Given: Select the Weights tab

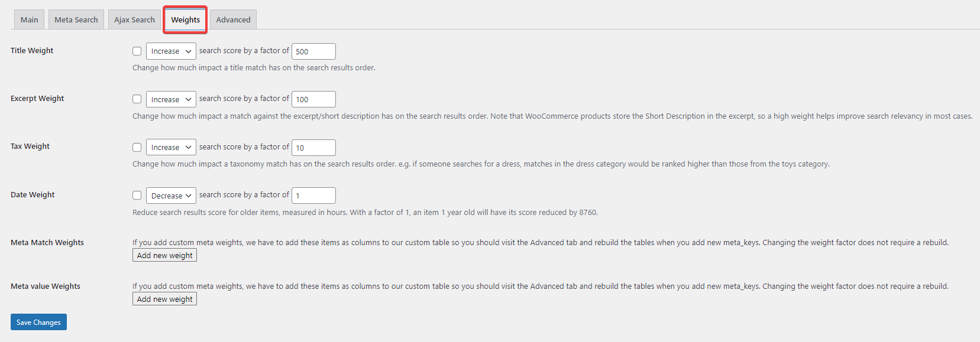Looking at the screenshot, I should [186, 19].
